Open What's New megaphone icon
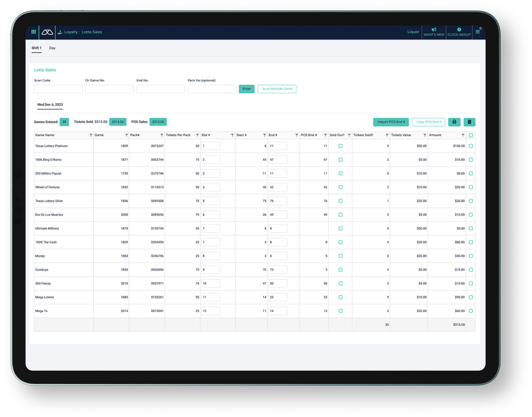Screen dimensions: 532x417 click(434, 30)
